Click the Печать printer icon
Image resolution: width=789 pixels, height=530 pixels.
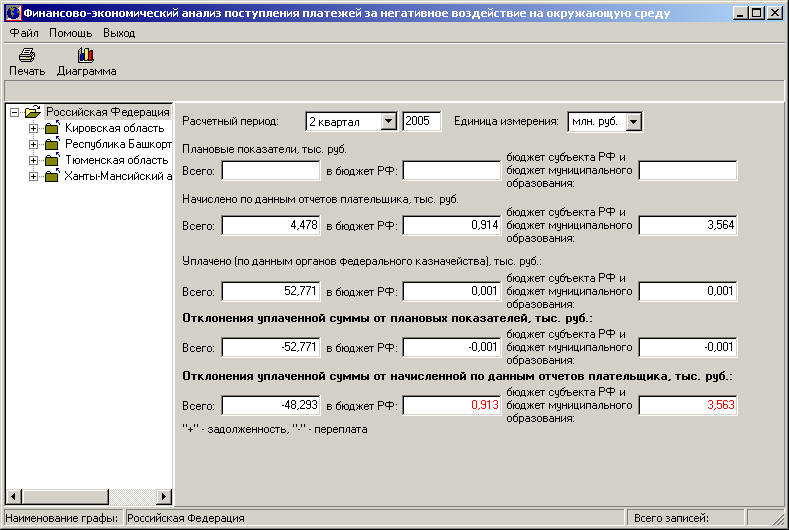[27, 56]
